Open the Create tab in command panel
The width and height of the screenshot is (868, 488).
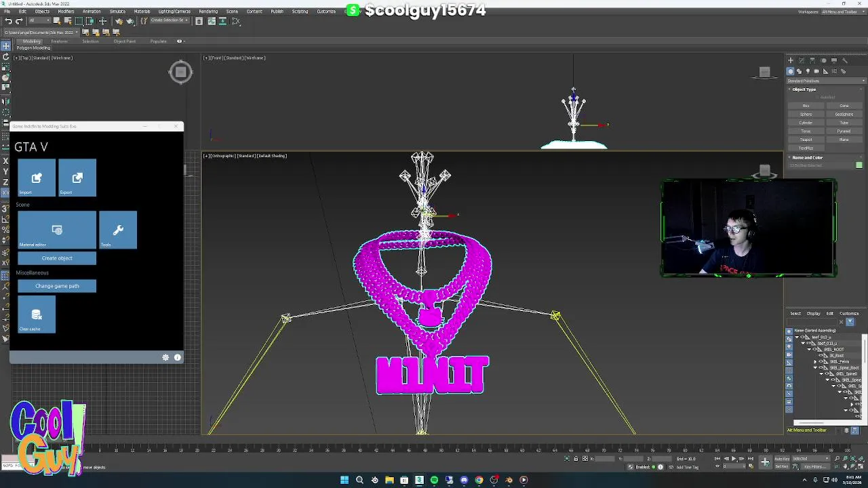tap(791, 60)
